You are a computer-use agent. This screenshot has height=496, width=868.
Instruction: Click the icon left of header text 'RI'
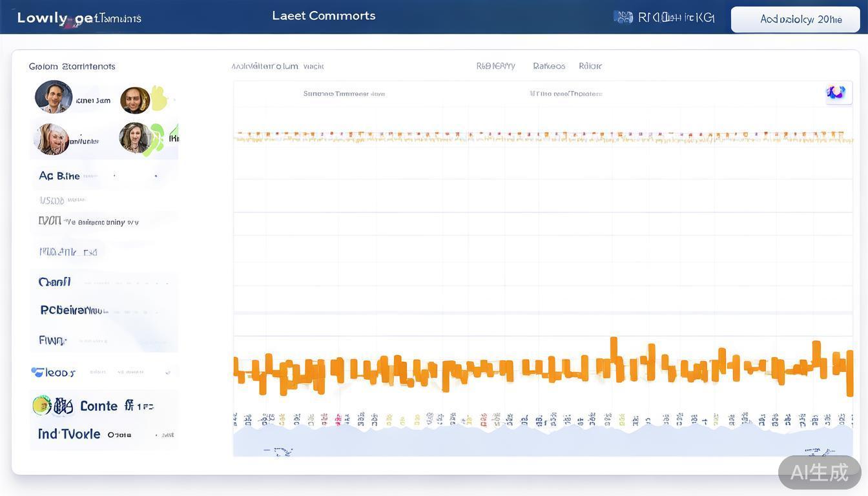623,17
